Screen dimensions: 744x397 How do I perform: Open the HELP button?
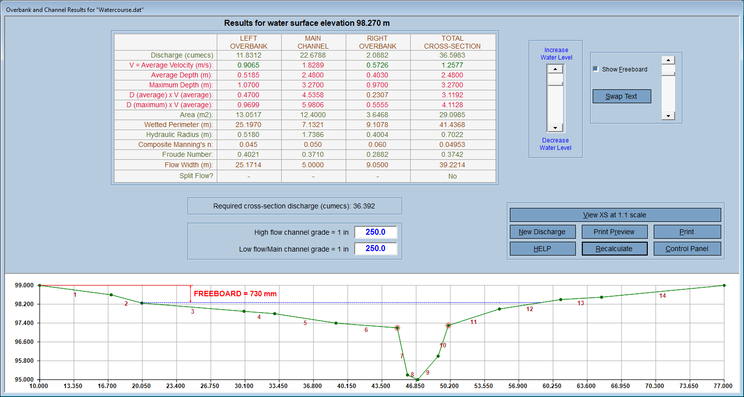coord(543,249)
